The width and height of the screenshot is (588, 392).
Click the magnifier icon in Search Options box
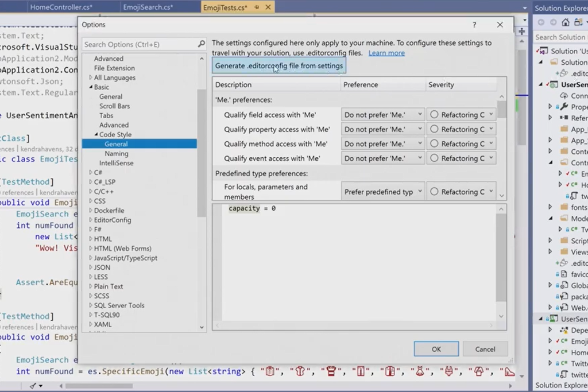point(201,44)
